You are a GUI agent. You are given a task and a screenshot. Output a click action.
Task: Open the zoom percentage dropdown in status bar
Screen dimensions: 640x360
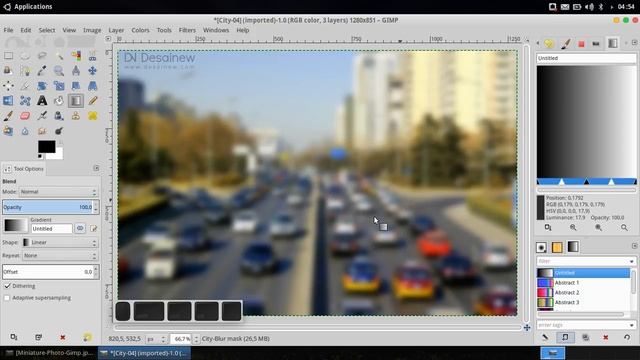click(196, 339)
